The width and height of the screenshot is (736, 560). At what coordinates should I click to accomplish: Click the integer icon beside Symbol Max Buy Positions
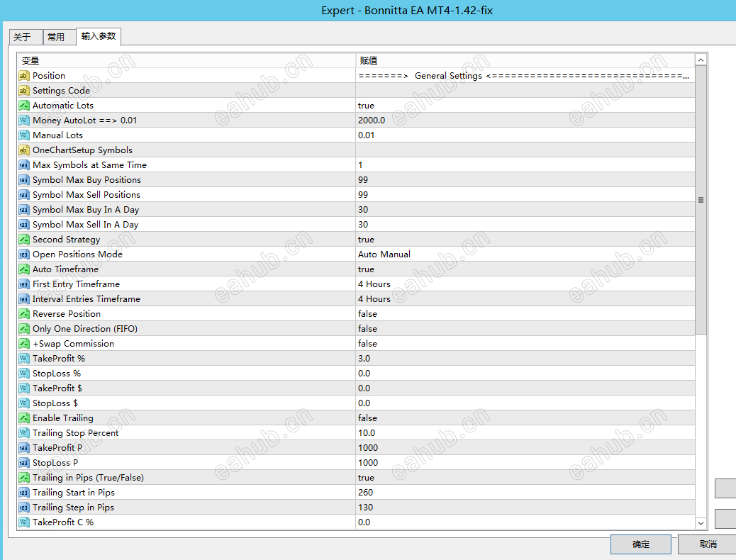tap(23, 180)
